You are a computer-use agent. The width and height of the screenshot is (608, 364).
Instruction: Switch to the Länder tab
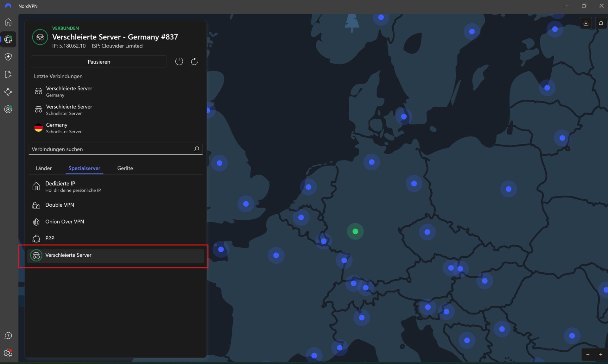point(44,168)
